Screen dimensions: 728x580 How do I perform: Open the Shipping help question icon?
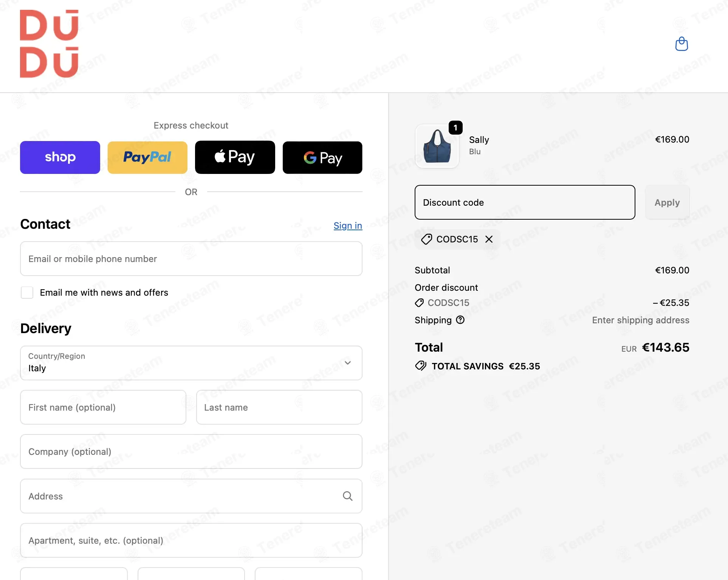(460, 320)
